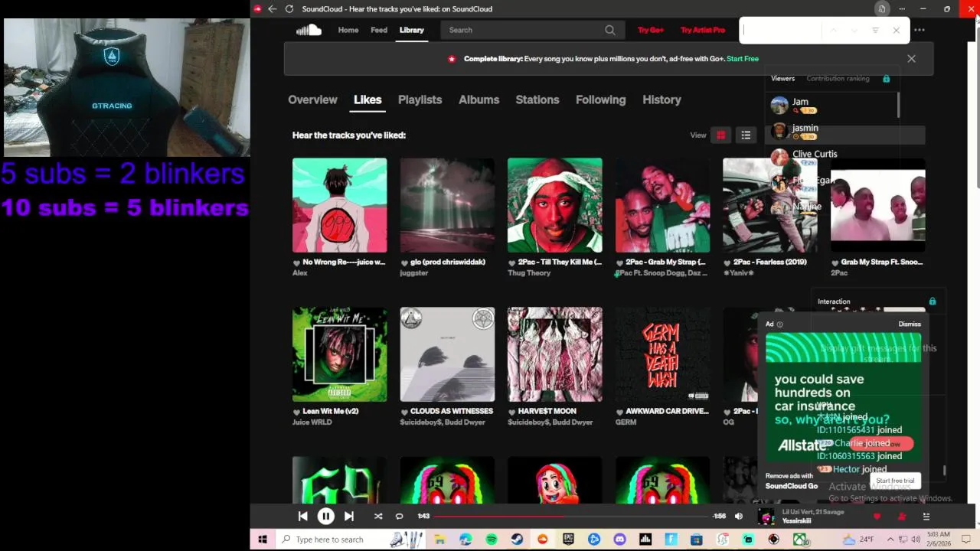The image size is (980, 551).
Task: Open the Windows notification center icon
Action: coord(966,540)
